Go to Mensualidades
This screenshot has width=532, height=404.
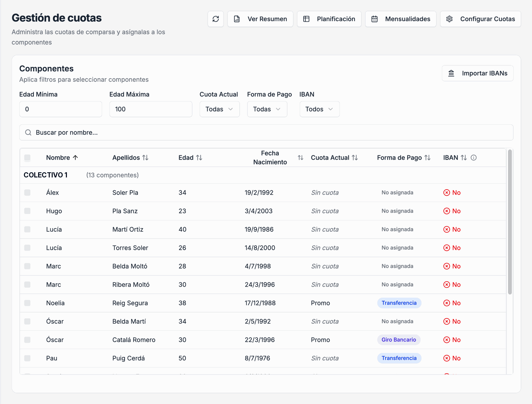click(x=401, y=19)
